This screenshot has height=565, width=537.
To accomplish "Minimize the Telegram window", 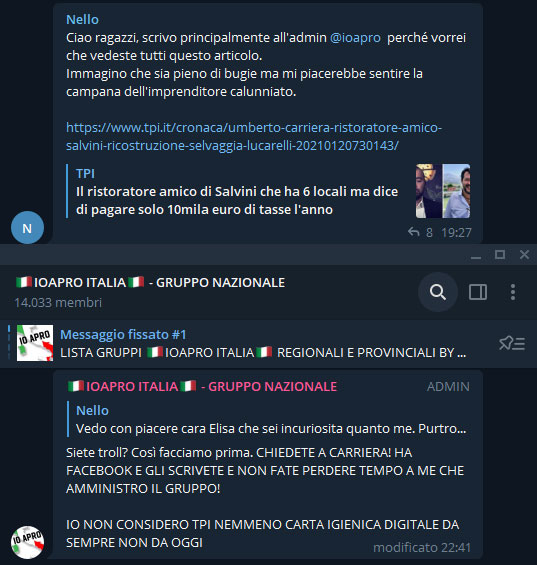I will pos(476,255).
